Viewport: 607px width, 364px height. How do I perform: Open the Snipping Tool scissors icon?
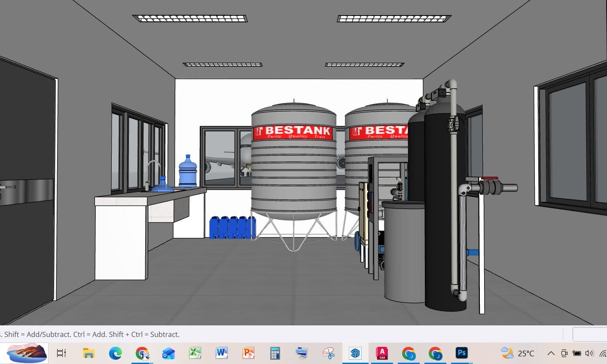point(329,353)
